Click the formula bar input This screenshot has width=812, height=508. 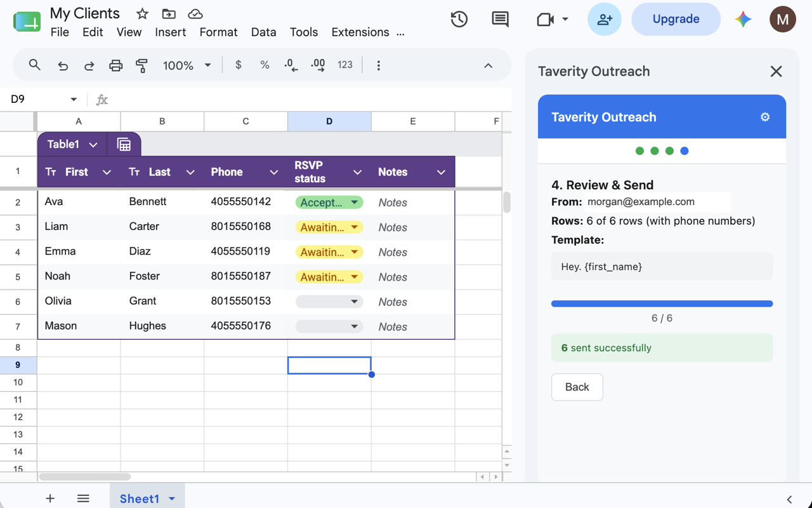click(311, 100)
